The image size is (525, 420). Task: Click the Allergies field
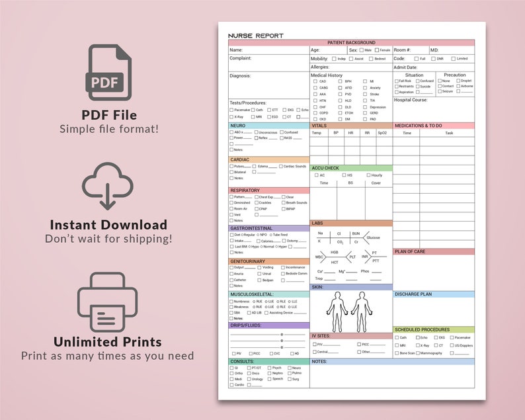tap(351, 67)
